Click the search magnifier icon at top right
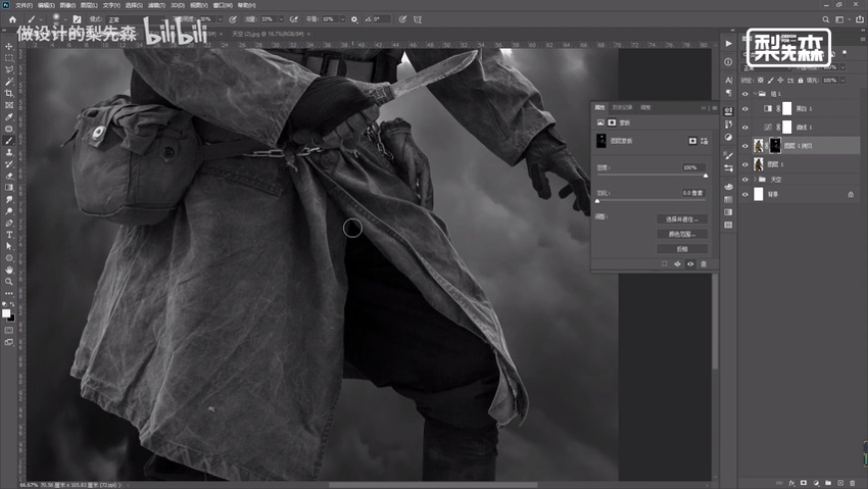Viewport: 868px width, 489px height. 825,19
